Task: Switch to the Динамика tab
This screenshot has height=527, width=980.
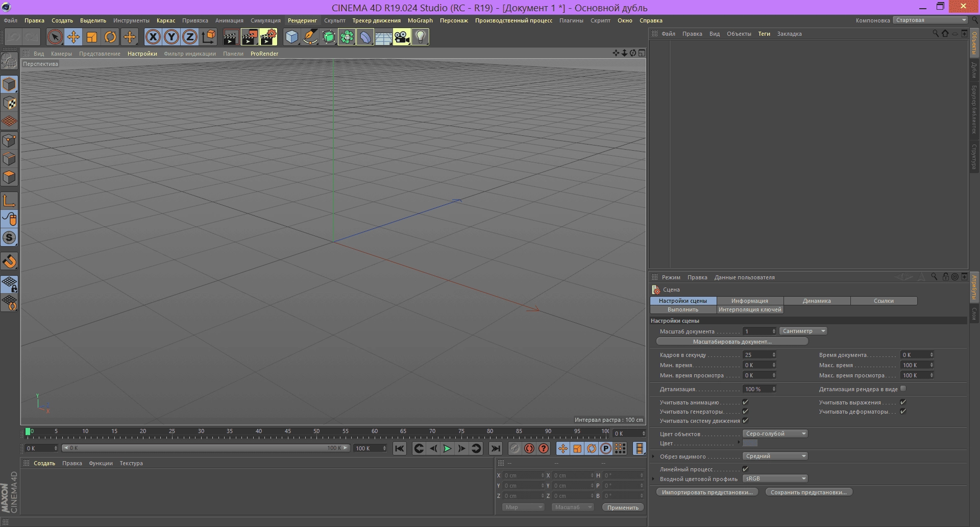Action: (817, 301)
